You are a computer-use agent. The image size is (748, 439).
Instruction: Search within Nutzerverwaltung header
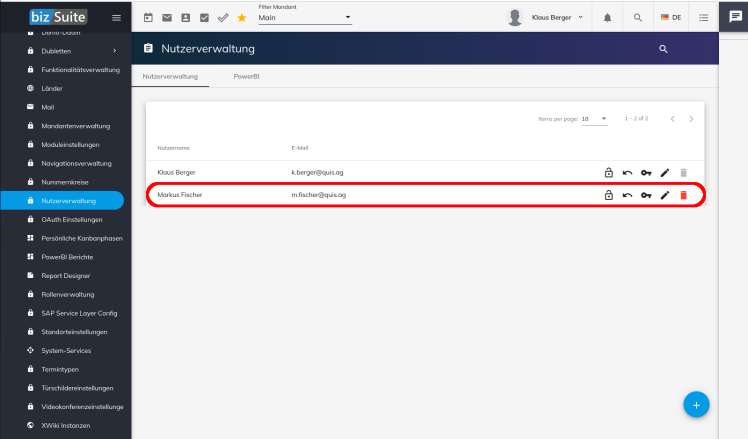[x=663, y=49]
